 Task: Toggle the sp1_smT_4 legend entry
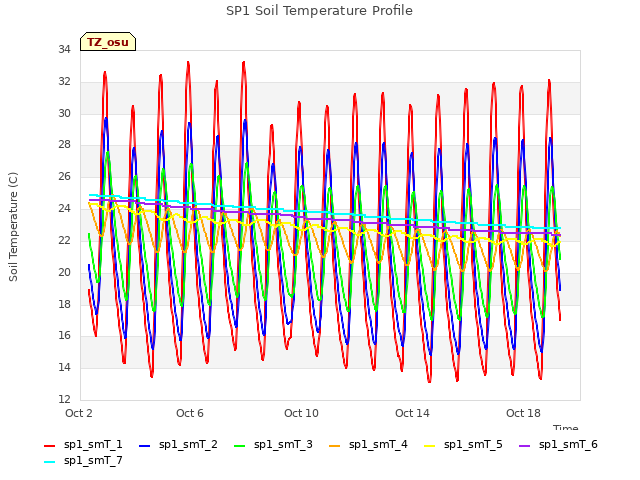tap(368, 444)
